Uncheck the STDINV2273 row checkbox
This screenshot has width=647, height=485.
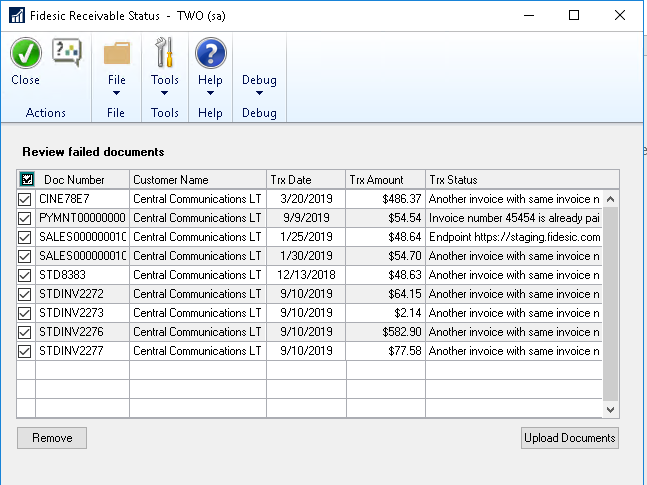25,313
